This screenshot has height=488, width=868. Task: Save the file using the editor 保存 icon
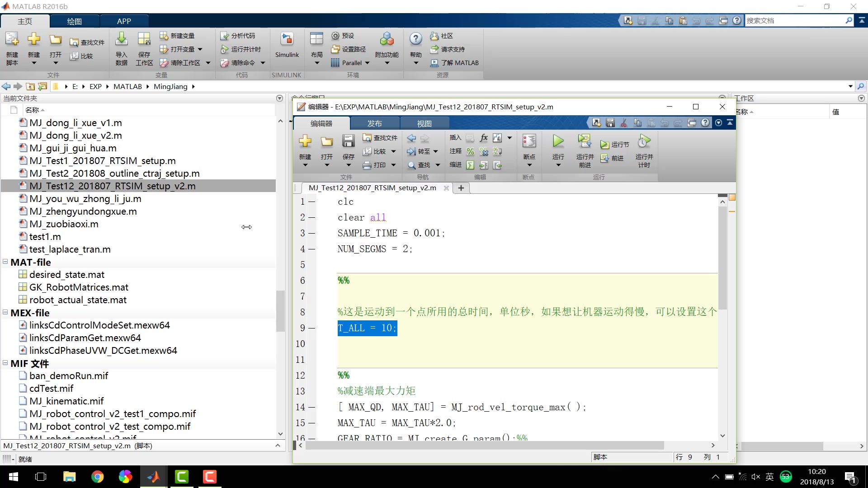(348, 145)
